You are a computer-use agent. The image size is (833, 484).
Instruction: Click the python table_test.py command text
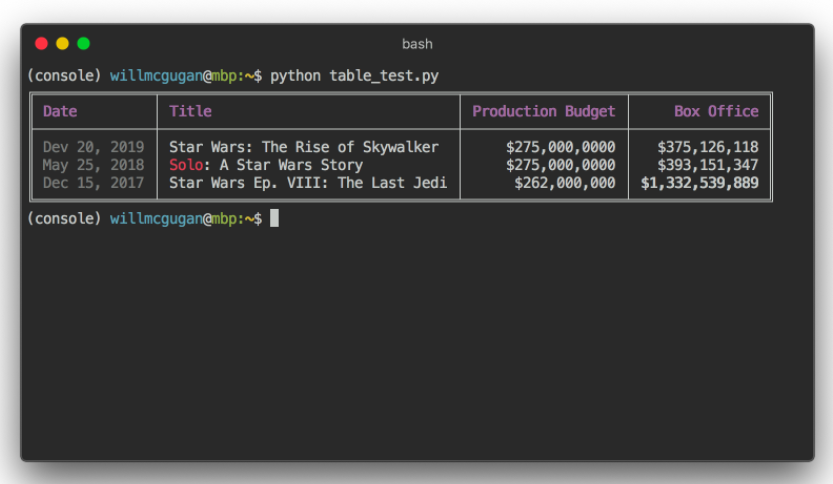[x=354, y=76]
